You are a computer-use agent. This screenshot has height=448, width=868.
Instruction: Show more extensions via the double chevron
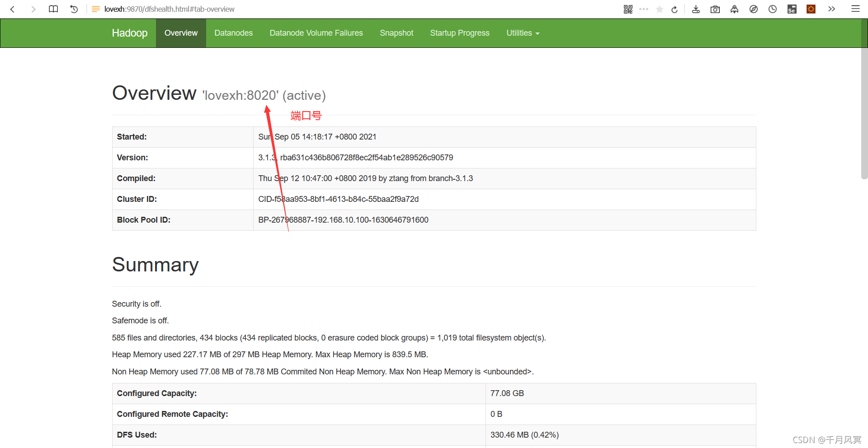[x=831, y=9]
